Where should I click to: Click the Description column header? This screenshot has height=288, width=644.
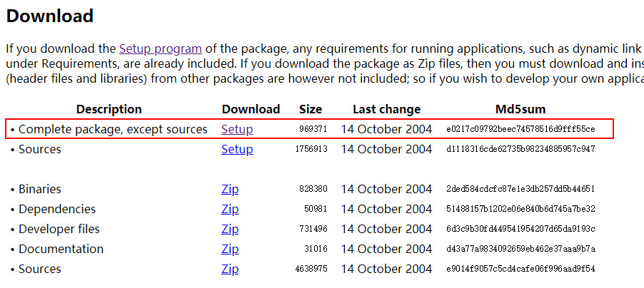pyautogui.click(x=109, y=109)
